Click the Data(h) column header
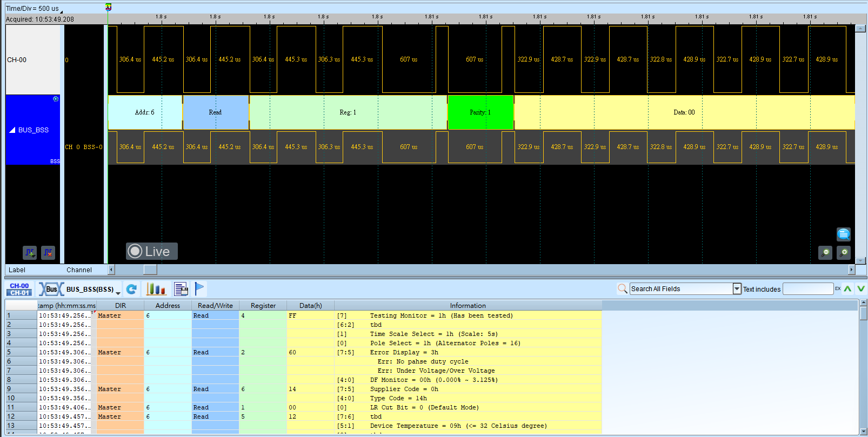The width and height of the screenshot is (868, 437). click(x=311, y=305)
